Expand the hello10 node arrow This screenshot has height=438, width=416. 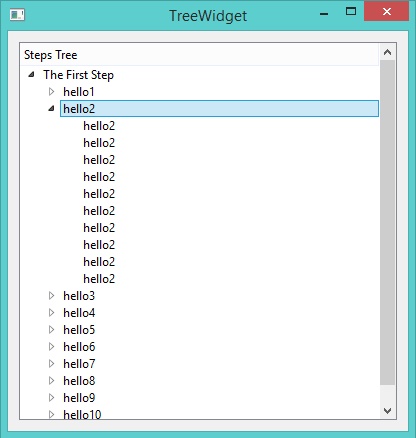(51, 414)
